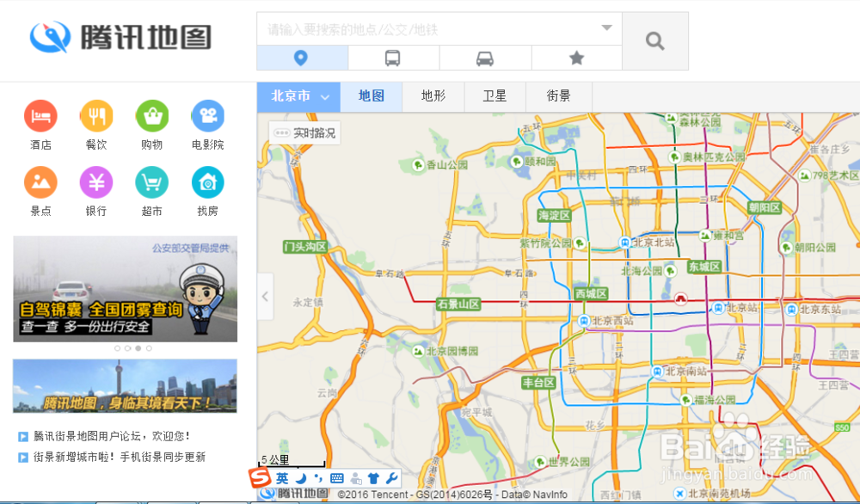Click the 朝阳区 district label
The width and height of the screenshot is (860, 504).
(765, 207)
